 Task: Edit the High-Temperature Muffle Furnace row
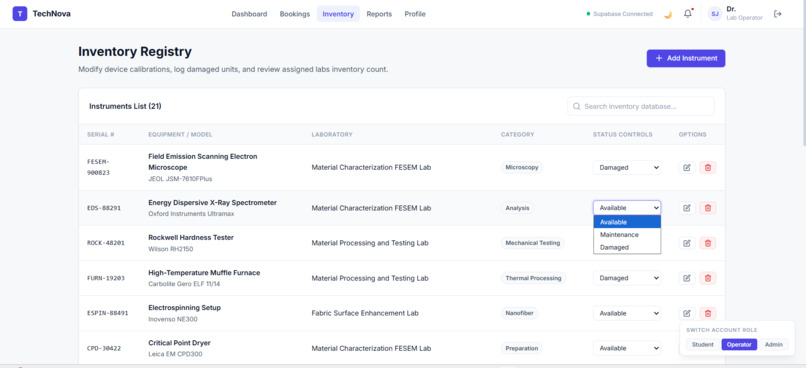[x=687, y=278]
